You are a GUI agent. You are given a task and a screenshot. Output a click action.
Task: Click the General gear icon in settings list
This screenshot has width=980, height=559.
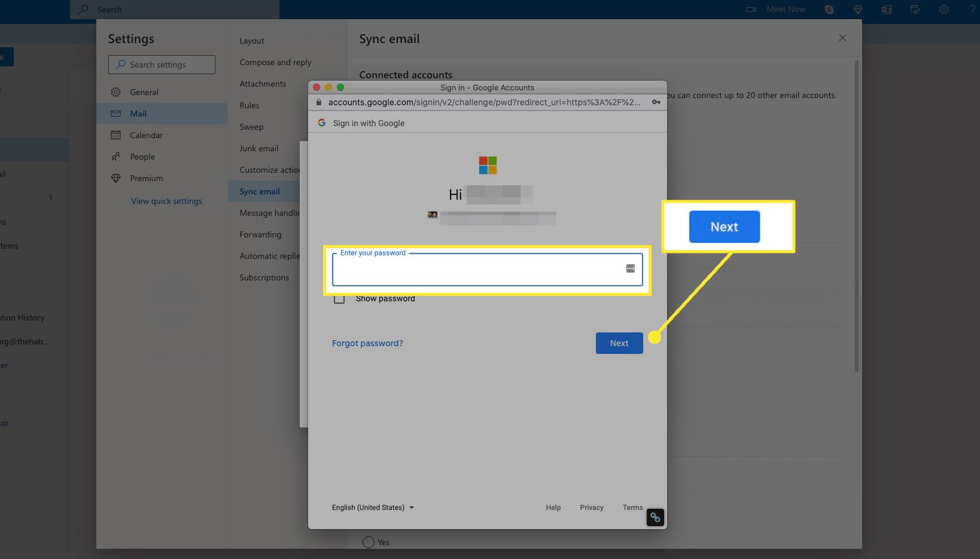pyautogui.click(x=116, y=92)
